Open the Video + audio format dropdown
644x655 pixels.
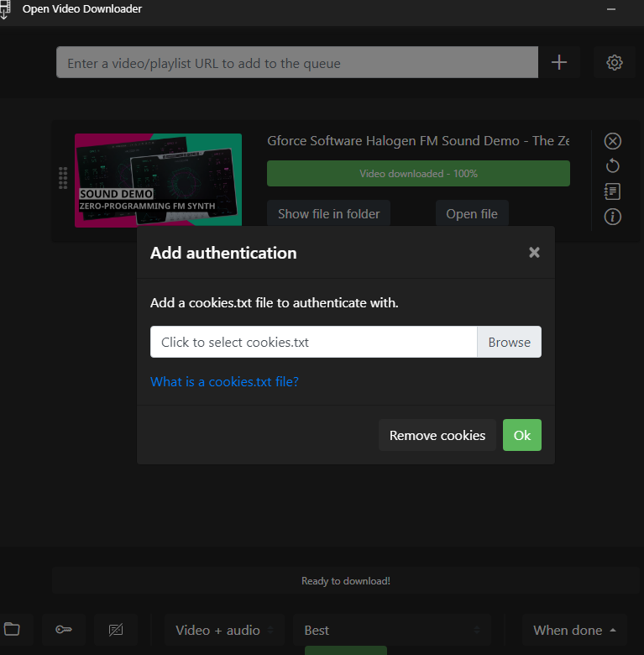tap(224, 630)
